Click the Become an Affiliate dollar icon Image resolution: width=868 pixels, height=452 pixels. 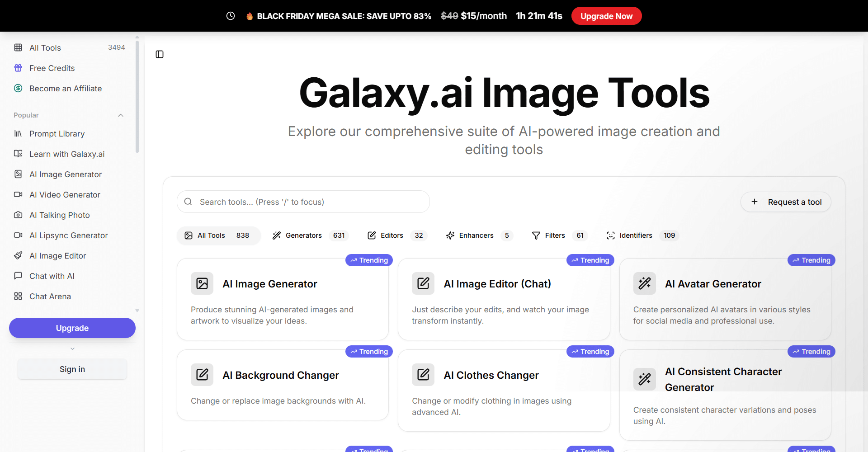(x=18, y=88)
